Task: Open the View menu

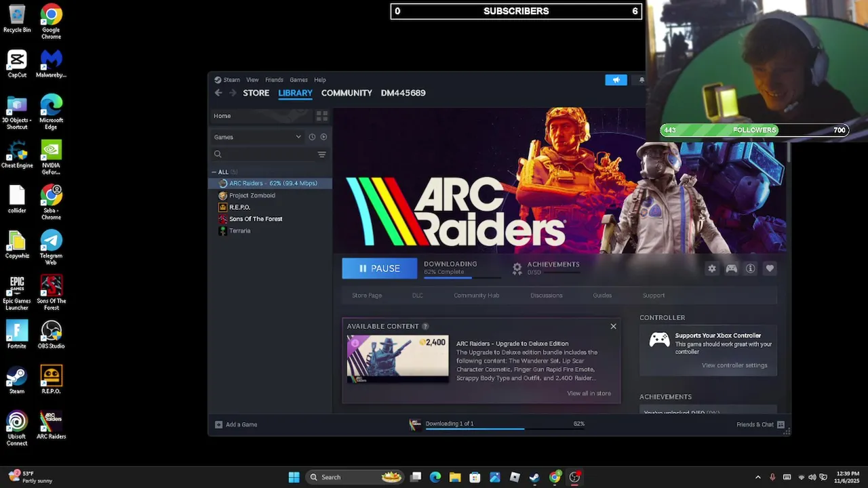Action: click(252, 80)
